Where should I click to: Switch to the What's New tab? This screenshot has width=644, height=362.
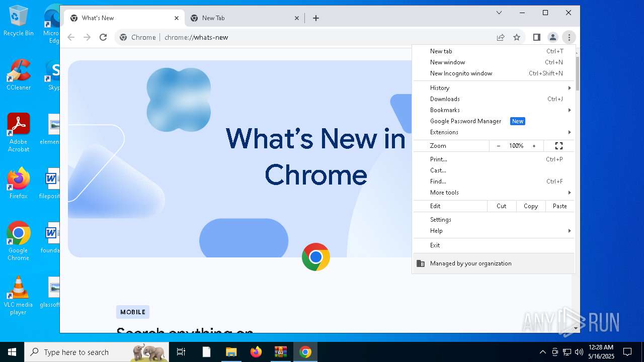coord(123,18)
